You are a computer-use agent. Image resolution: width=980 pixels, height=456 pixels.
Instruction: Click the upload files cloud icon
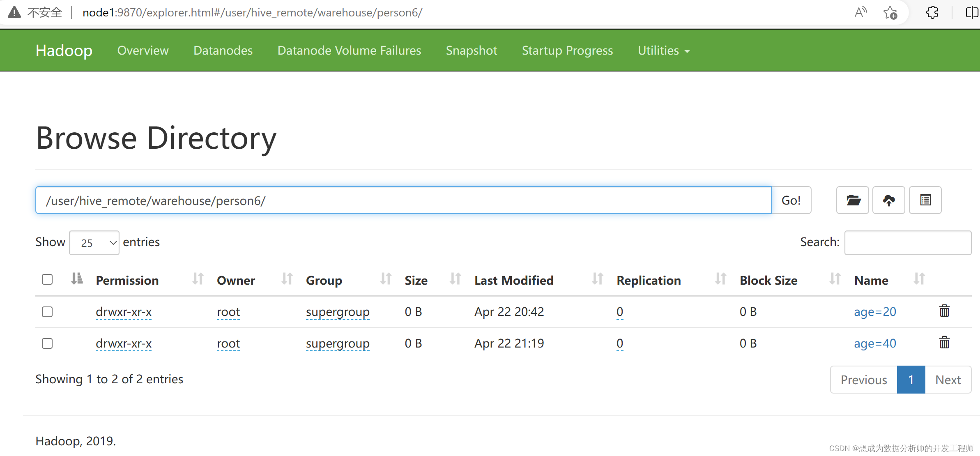[x=888, y=200]
